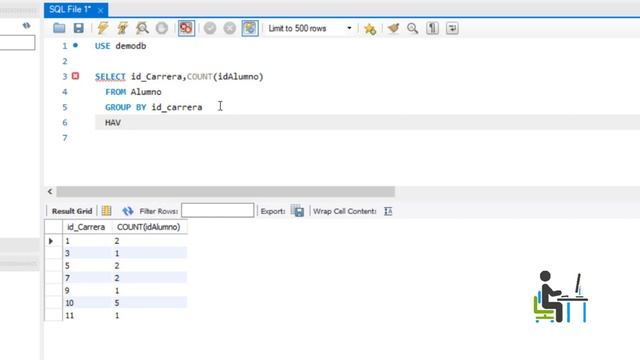Run EXPLAIN on statement magnifier-lightning icon
This screenshot has width=640, height=360.
click(142, 28)
